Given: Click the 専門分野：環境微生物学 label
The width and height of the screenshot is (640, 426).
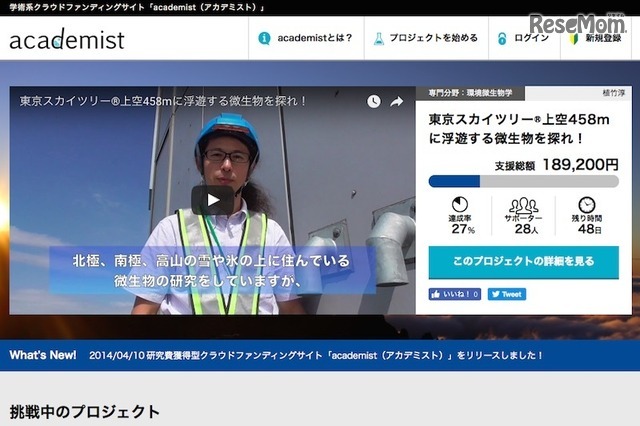Looking at the screenshot, I should 470,93.
